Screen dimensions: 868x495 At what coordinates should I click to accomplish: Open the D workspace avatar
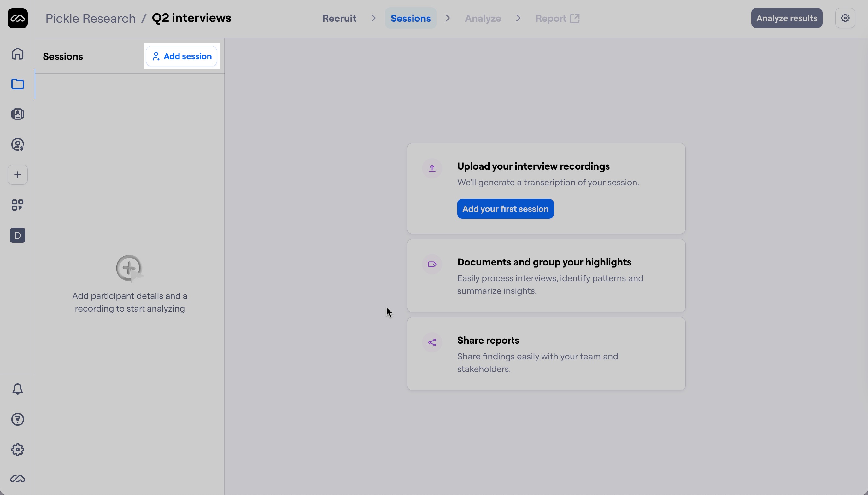coord(17,235)
